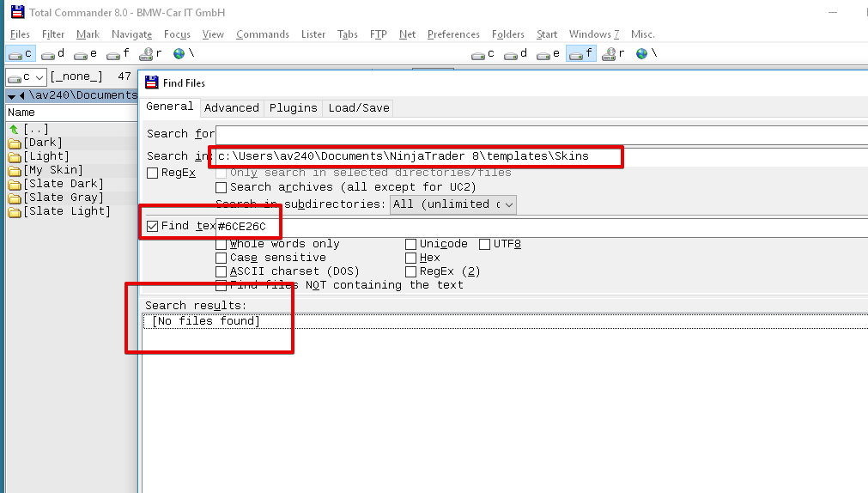The height and width of the screenshot is (493, 868).
Task: Enable the RegEx (2) checkbox
Action: click(410, 271)
